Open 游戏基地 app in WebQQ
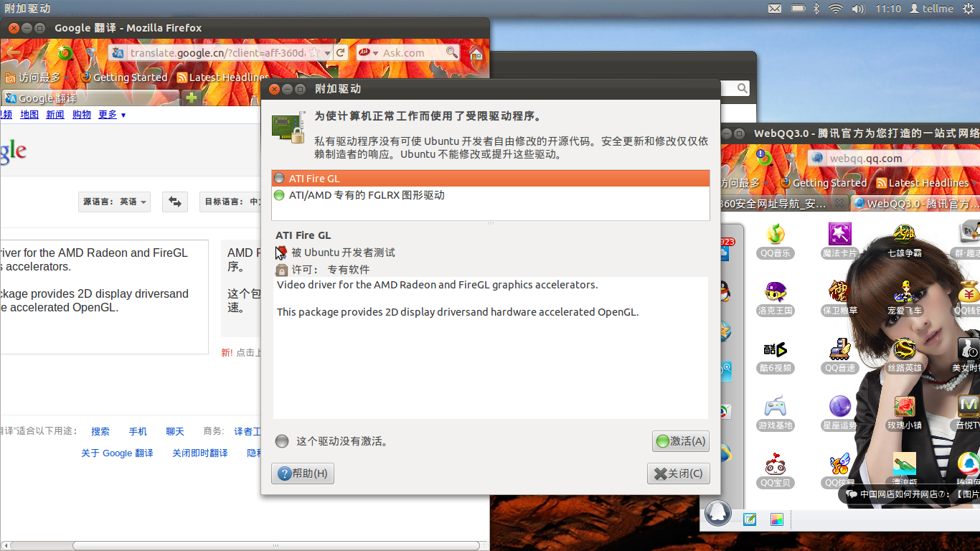Viewport: 980px width, 551px height. [776, 413]
